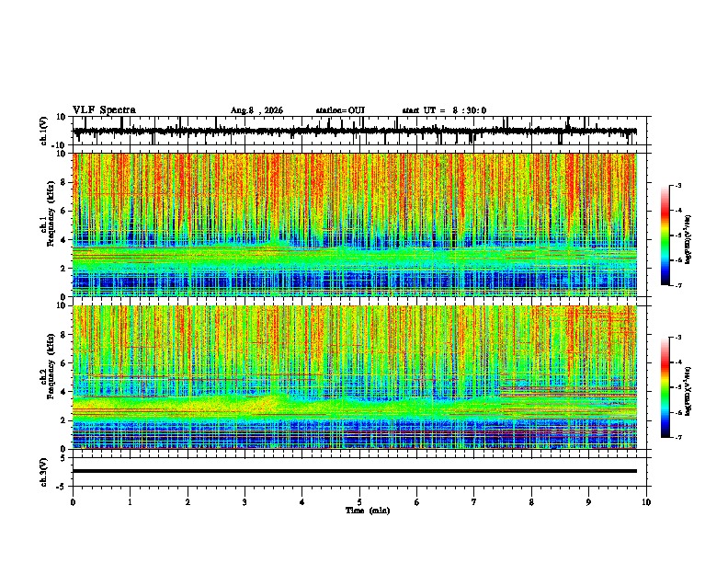Viewport: 728px width, 563px height.
Task: Click the "2" kHz tick label on ch.2 spectrogram
Action: [x=63, y=420]
